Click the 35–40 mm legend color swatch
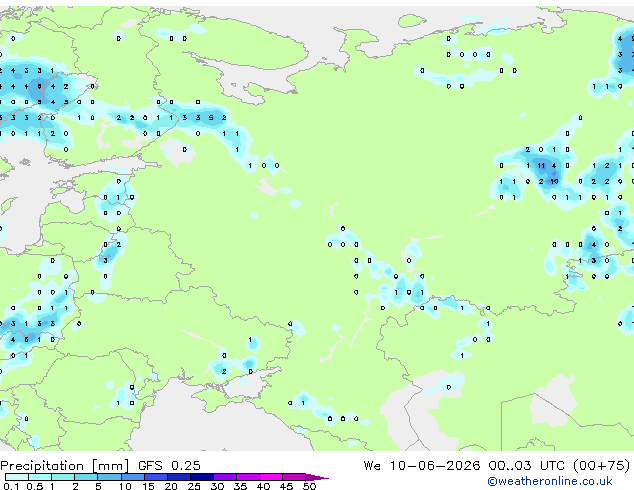 pyautogui.click(x=248, y=477)
